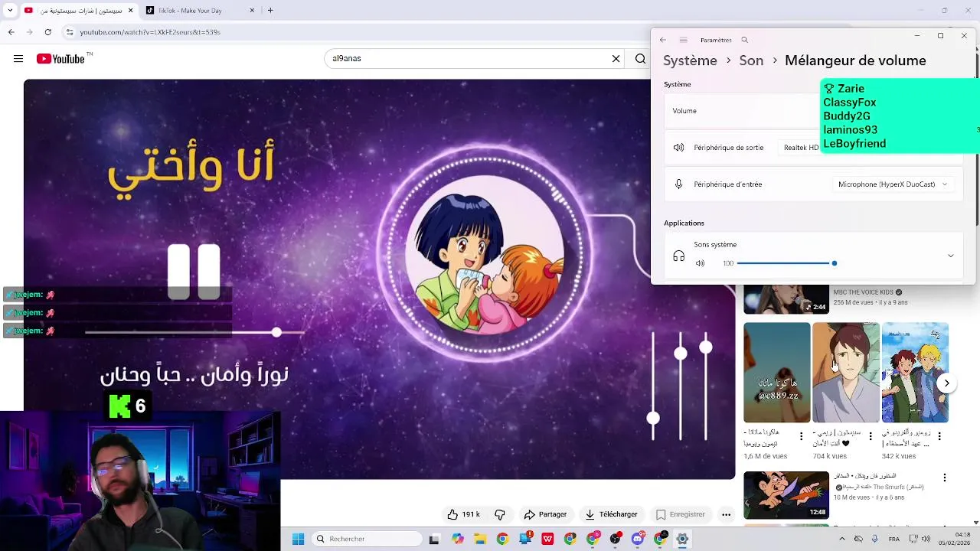The width and height of the screenshot is (980, 551).
Task: Open Microphone (HyperX DuoCast) input dropdown
Action: tap(892, 184)
